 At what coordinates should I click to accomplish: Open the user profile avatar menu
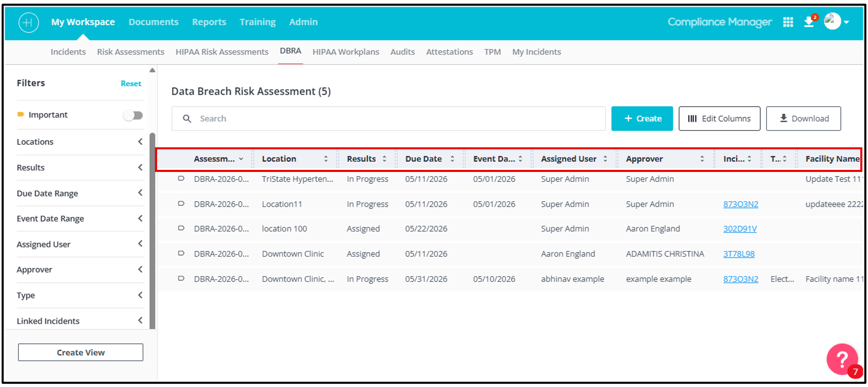836,22
